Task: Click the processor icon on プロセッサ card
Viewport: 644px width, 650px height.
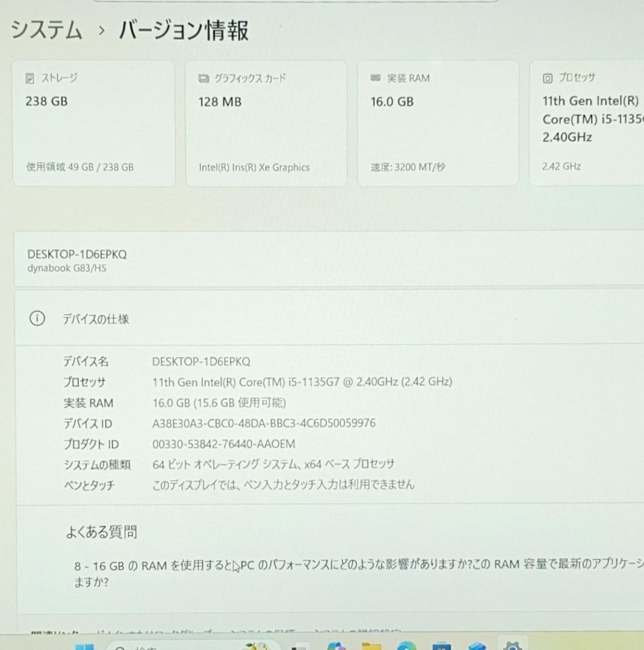Action: coord(546,78)
